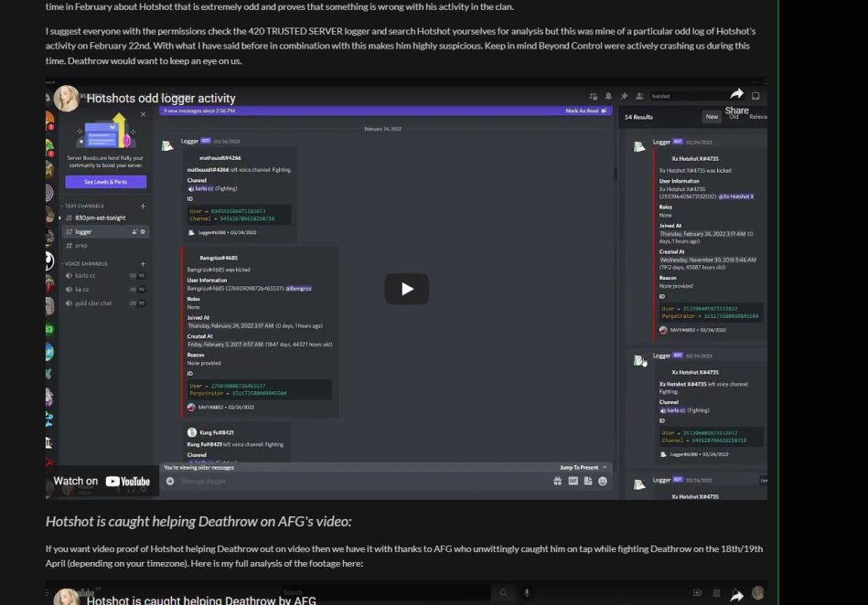Collapse the TEXT CHANNELS category in video frame
The width and height of the screenshot is (868, 605).
pyautogui.click(x=83, y=206)
